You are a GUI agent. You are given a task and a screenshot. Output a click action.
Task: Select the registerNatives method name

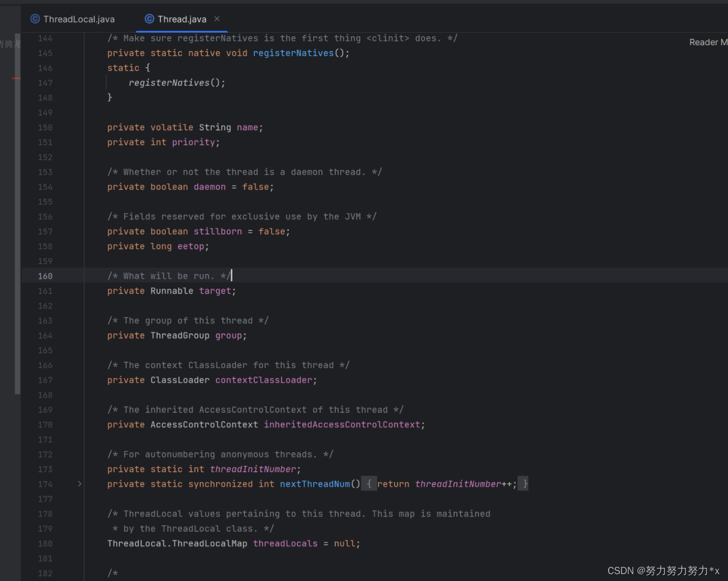293,53
